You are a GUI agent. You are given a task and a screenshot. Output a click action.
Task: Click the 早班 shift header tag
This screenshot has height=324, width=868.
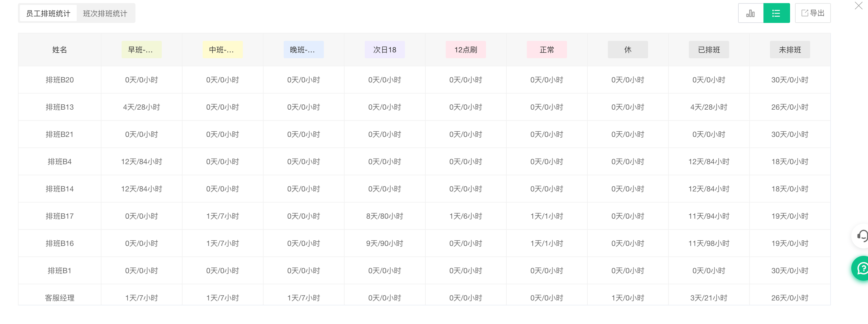click(142, 50)
